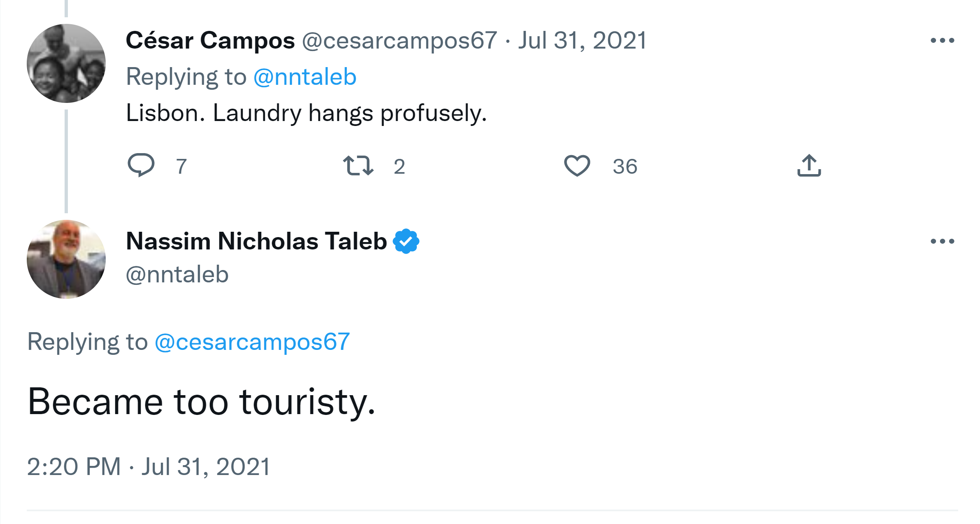
Task: Open the Jul 31, 2021 date on César's tweet
Action: [x=582, y=40]
